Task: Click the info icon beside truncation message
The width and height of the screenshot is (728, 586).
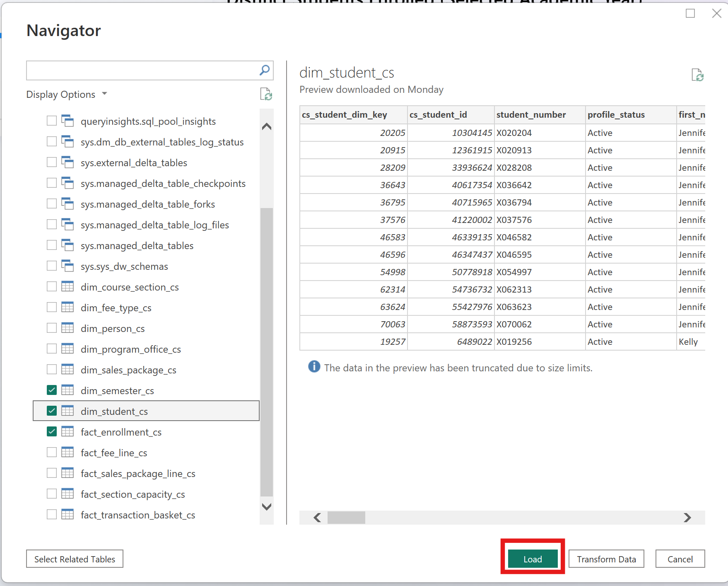Action: coord(314,366)
